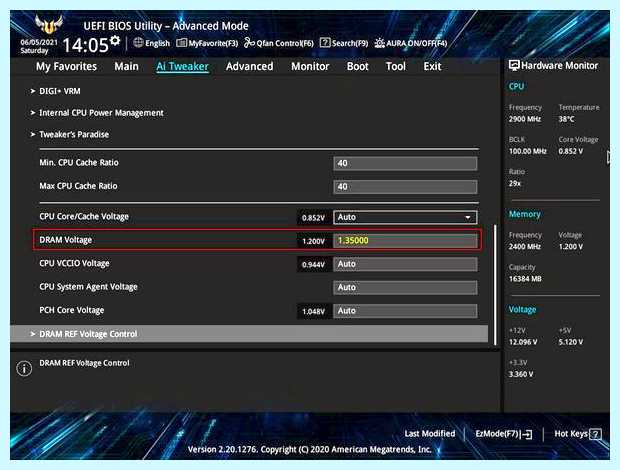Click the DRAM Voltage 1.35000 field
This screenshot has height=470, width=620.
405,240
